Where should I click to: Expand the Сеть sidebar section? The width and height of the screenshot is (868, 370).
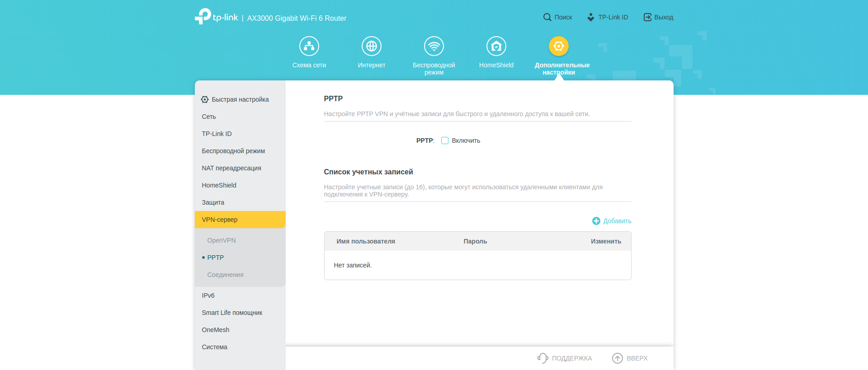[209, 117]
